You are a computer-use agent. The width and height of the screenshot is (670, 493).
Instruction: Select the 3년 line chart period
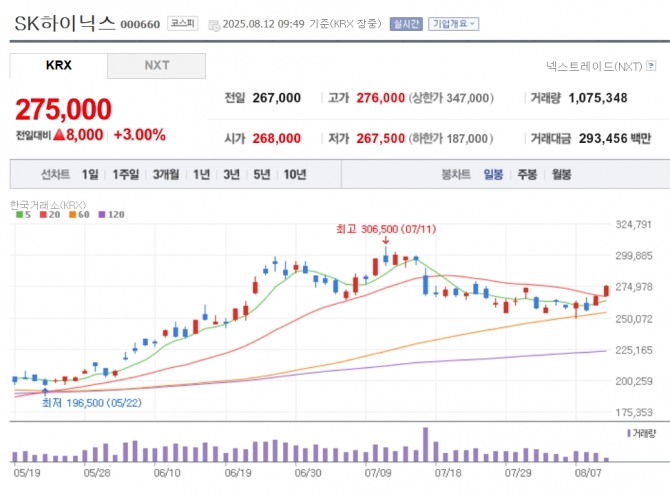232,174
